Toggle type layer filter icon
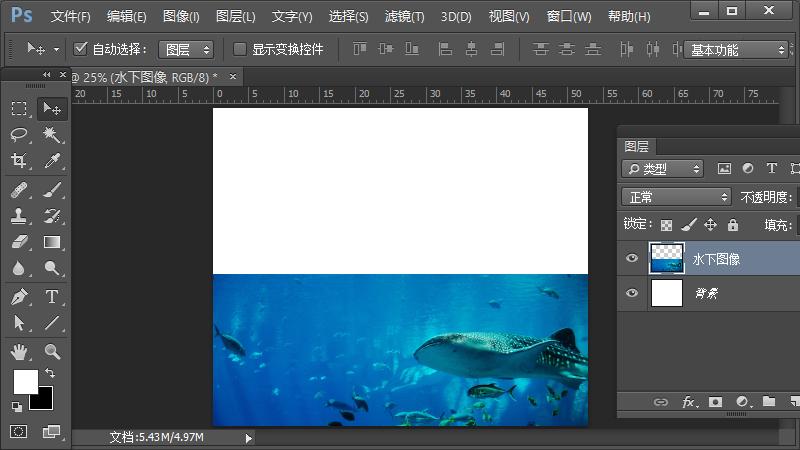The image size is (800, 450). coord(771,168)
